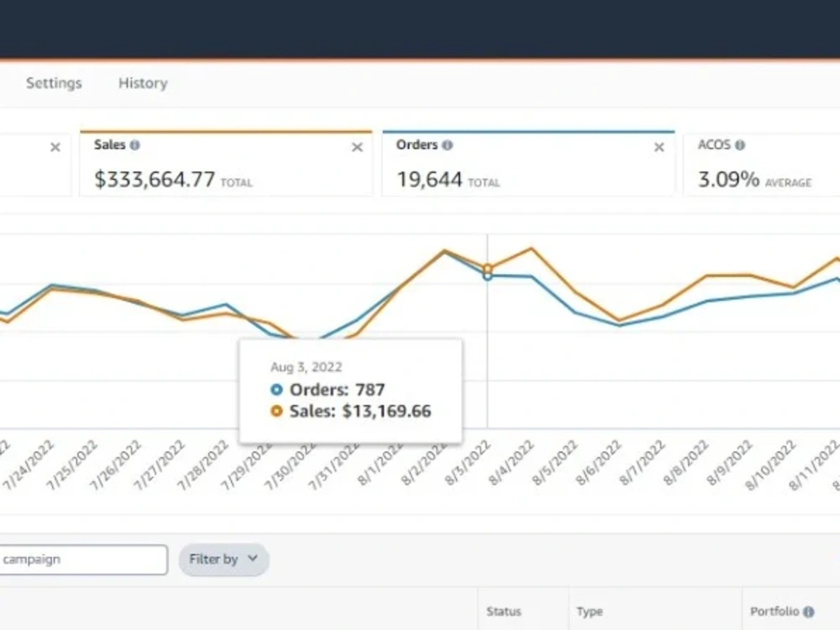Focus the campaign search field
840x630 pixels.
(x=83, y=559)
